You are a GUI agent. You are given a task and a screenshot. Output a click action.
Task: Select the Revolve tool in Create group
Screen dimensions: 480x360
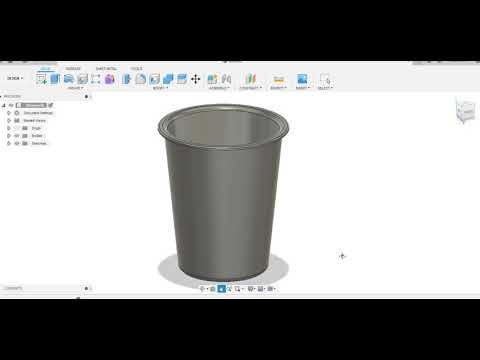click(69, 79)
